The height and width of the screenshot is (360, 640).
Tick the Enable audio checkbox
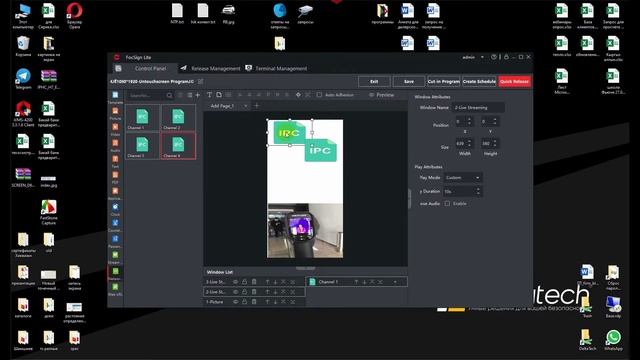[x=447, y=203]
